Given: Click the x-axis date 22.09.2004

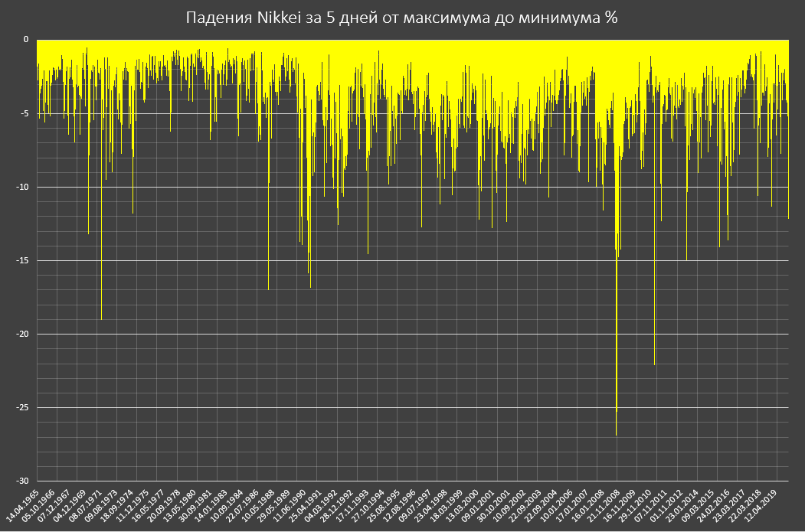Looking at the screenshot, I should tap(539, 506).
